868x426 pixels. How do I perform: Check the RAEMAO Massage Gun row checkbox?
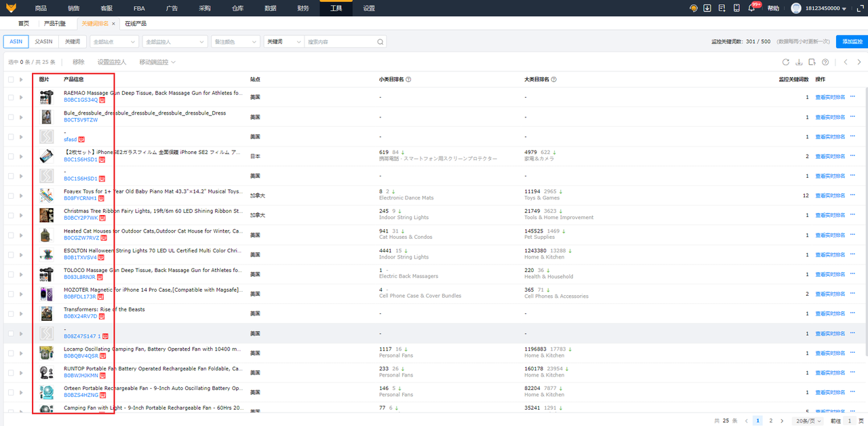11,97
